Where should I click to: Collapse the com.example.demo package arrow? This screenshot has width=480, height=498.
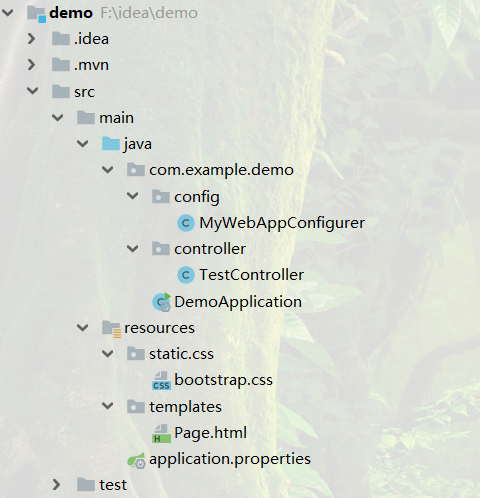[107, 170]
